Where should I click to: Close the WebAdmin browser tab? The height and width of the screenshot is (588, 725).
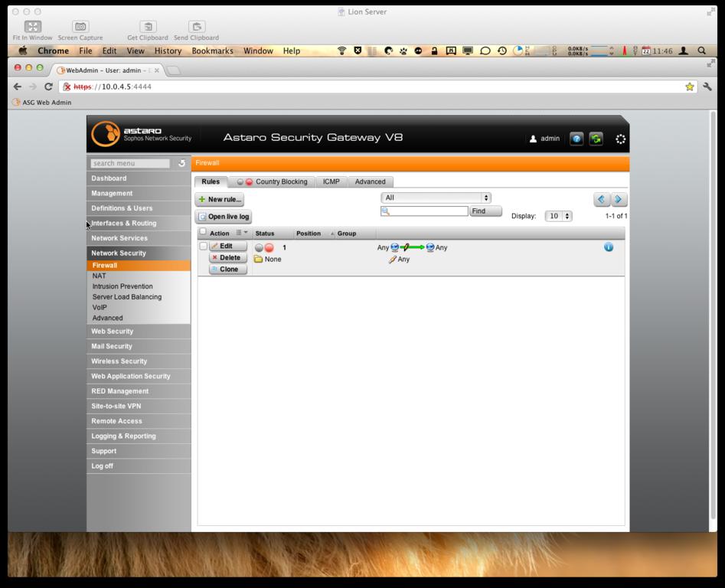point(157,70)
